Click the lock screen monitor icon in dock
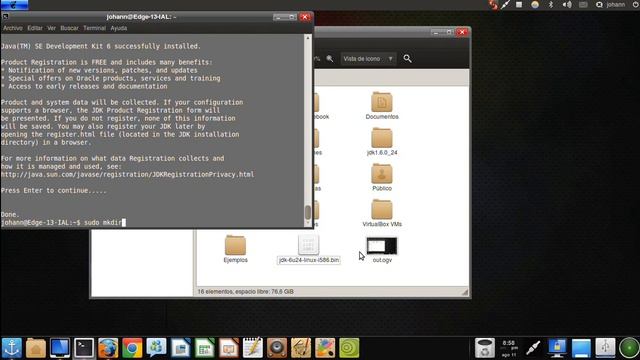The width and height of the screenshot is (640, 360). point(557,348)
